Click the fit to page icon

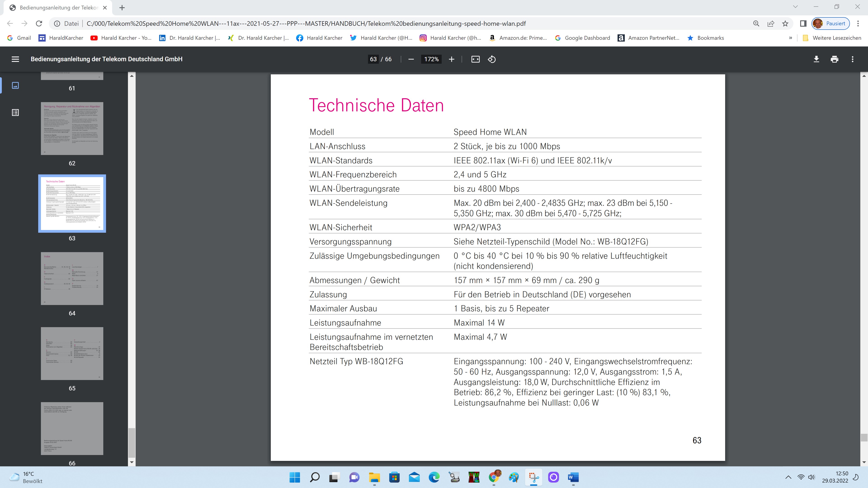tap(475, 59)
